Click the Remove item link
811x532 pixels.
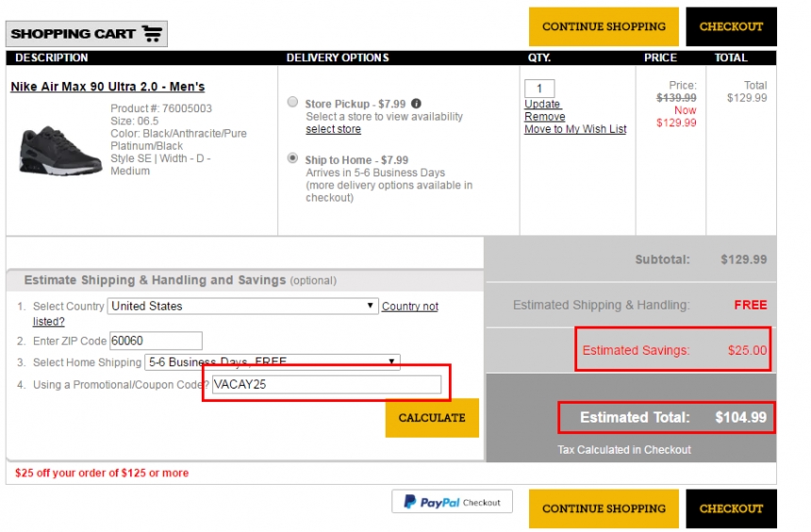tap(545, 116)
